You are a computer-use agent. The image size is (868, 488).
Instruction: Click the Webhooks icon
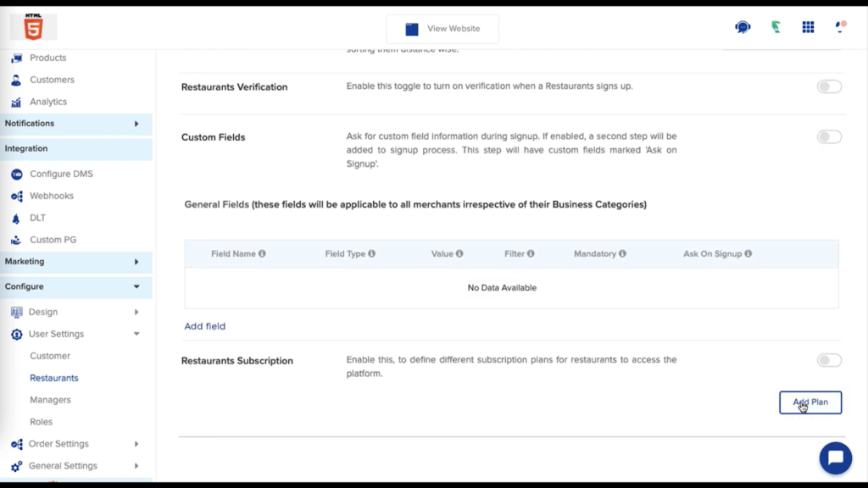[17, 197]
